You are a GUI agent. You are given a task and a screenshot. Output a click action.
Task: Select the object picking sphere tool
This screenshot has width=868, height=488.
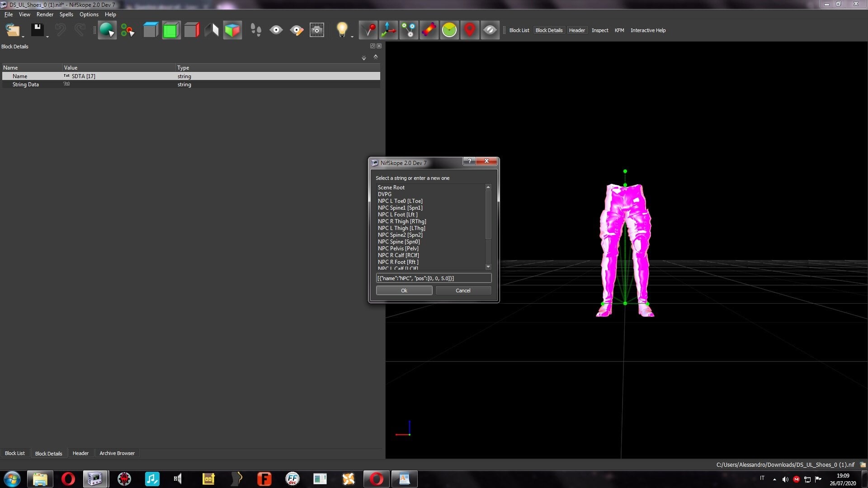[x=107, y=30]
